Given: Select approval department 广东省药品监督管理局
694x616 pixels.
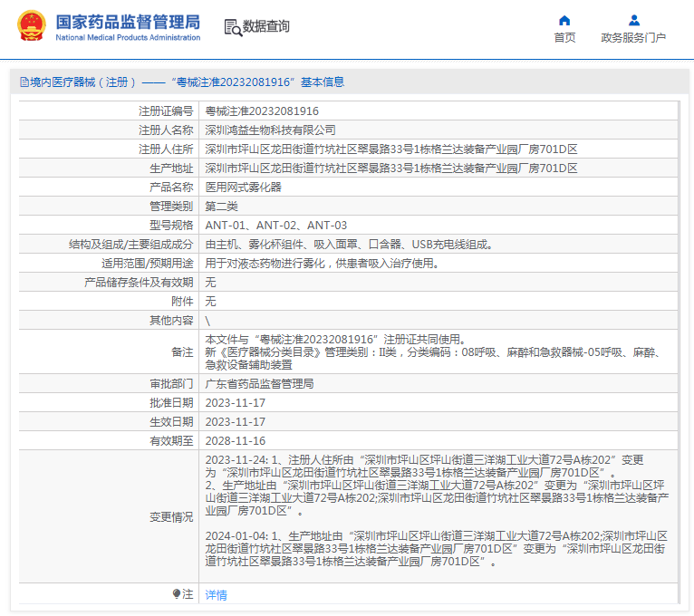Looking at the screenshot, I should 260,384.
